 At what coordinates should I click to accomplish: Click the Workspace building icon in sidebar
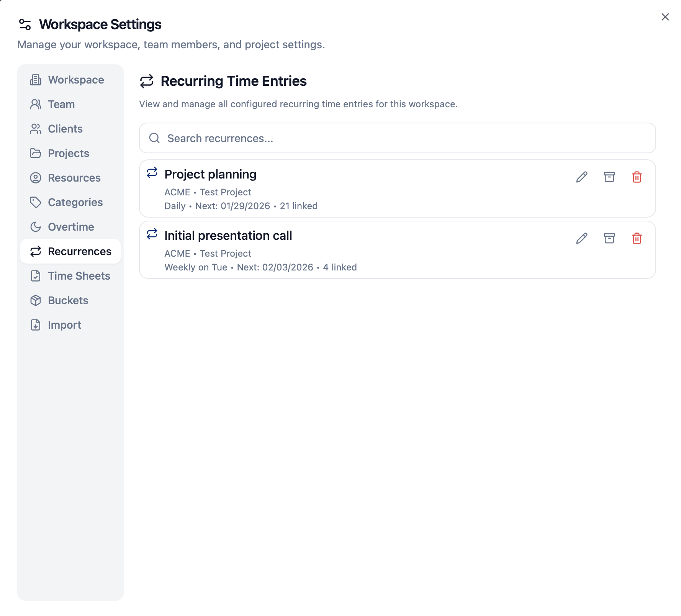pos(36,80)
